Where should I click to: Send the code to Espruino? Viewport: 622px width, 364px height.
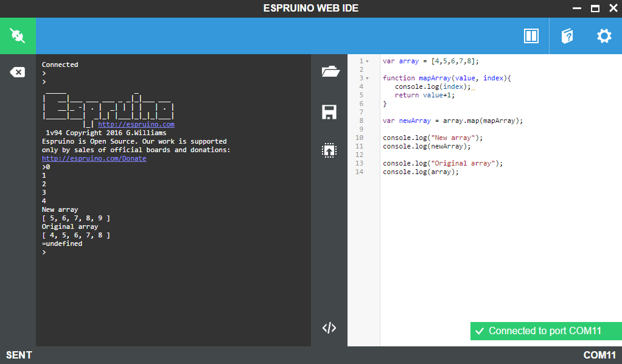click(x=329, y=150)
